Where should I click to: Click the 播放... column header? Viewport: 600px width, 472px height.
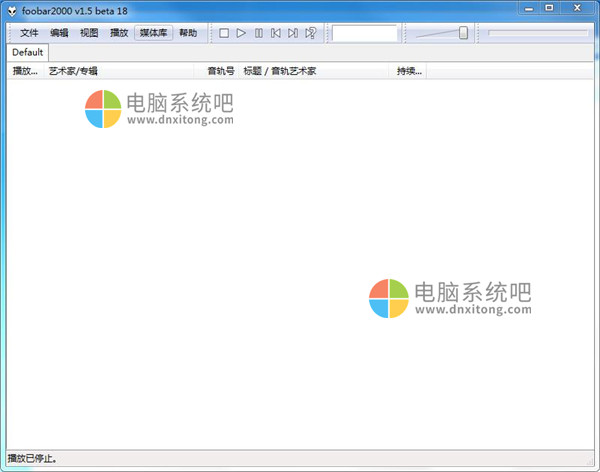[x=25, y=71]
